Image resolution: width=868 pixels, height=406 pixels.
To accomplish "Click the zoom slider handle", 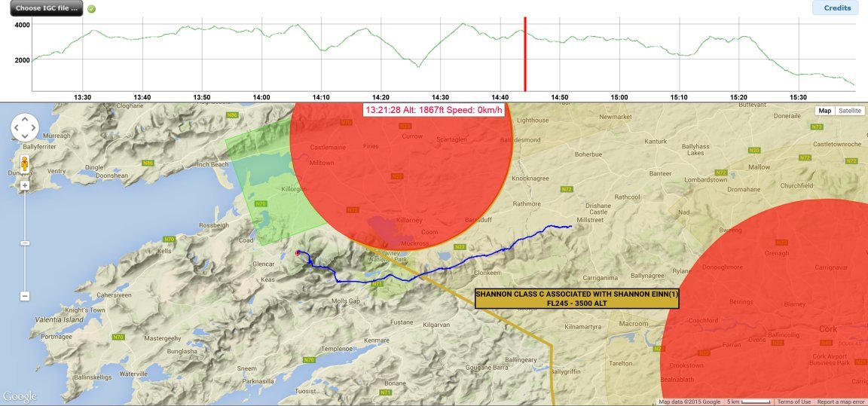I will [x=24, y=243].
